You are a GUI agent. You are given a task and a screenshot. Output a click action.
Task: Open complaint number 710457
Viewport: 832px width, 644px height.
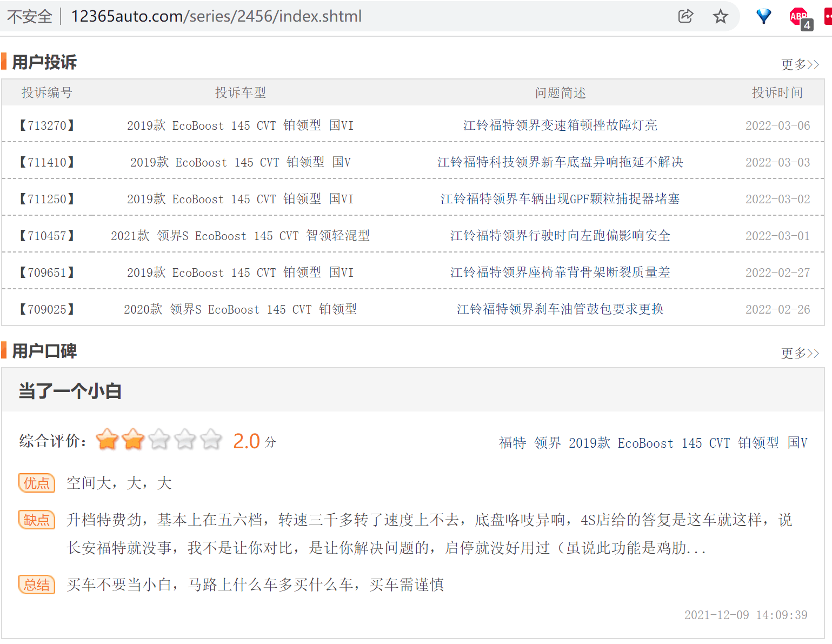point(47,236)
